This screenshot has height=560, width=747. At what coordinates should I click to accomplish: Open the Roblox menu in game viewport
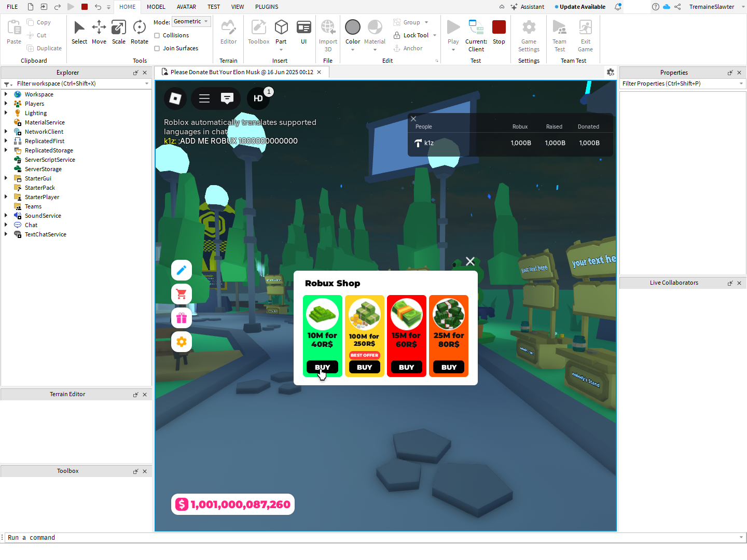click(175, 98)
